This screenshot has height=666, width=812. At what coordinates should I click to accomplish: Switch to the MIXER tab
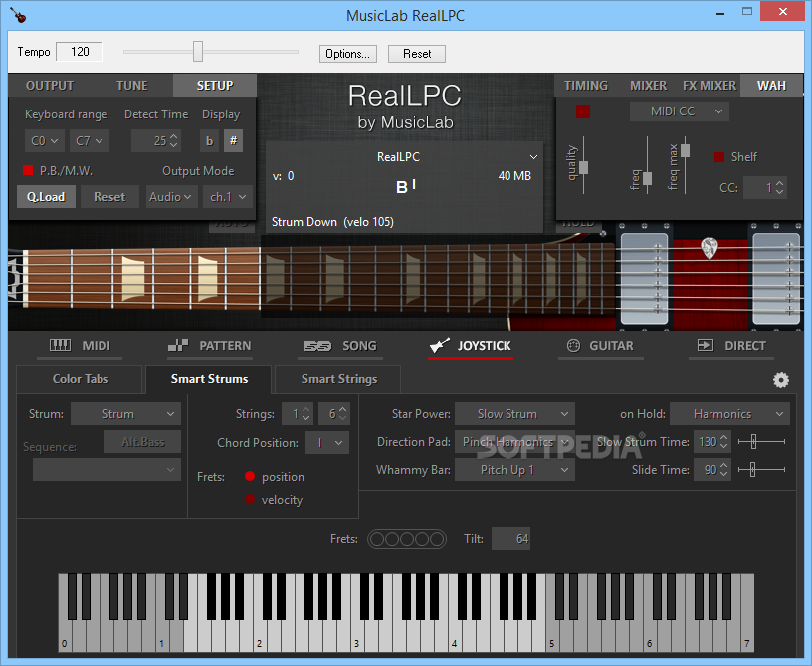coord(649,86)
